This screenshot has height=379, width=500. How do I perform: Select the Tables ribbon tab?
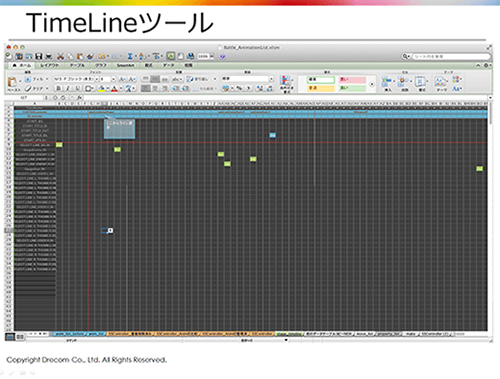77,65
